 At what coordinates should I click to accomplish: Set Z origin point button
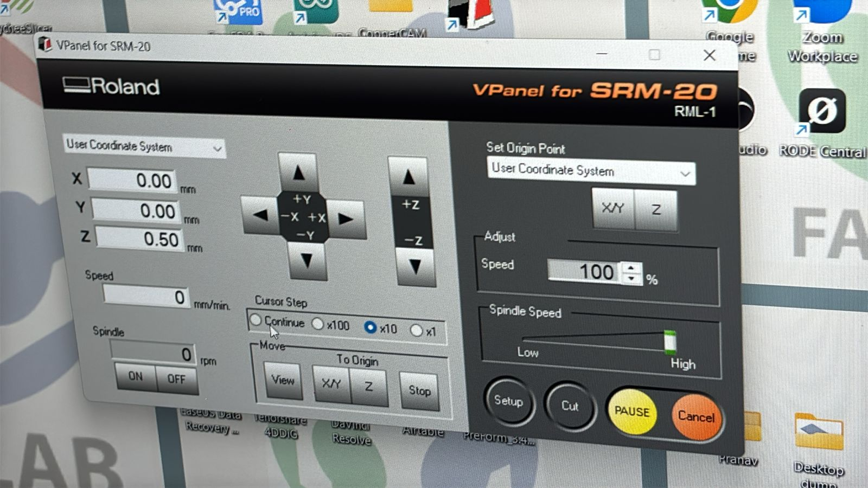point(656,210)
